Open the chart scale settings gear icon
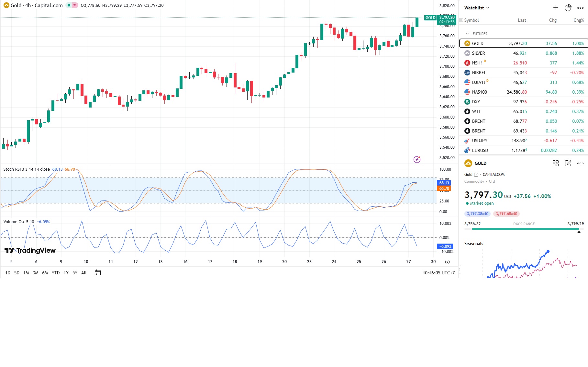Viewport: 588px width, 367px height. click(x=447, y=262)
